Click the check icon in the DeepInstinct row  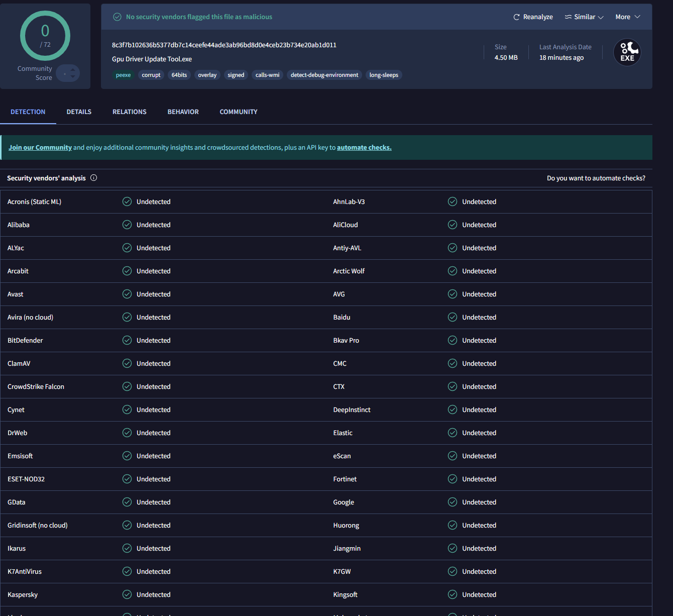point(453,409)
